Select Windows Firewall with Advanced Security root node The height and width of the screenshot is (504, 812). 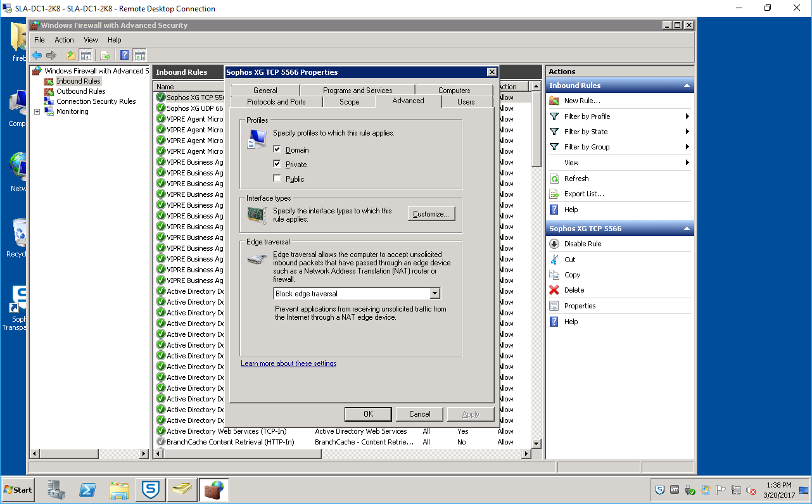click(x=96, y=71)
